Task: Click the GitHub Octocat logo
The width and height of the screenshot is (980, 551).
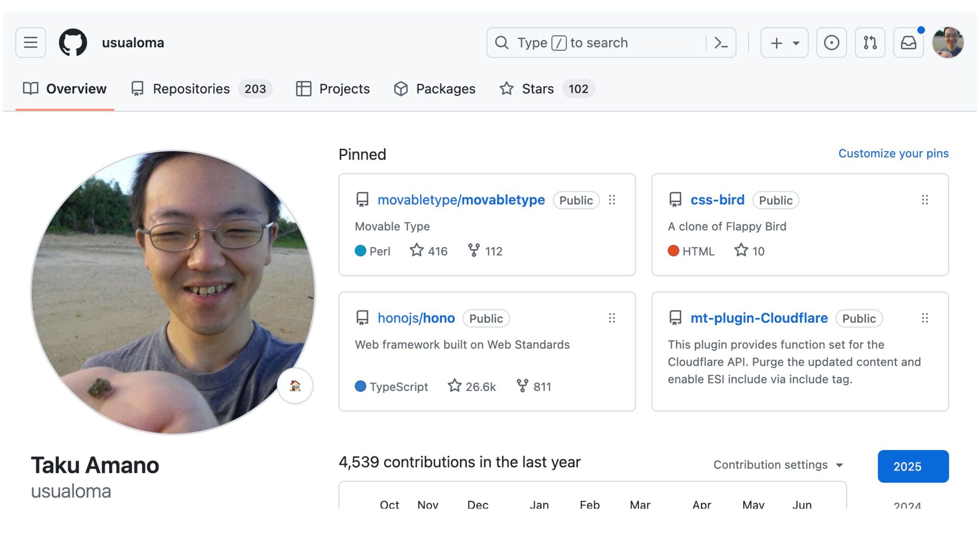Action: coord(73,43)
